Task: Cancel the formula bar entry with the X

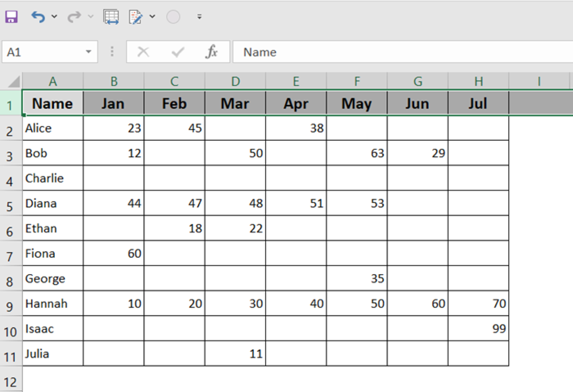Action: click(x=143, y=51)
